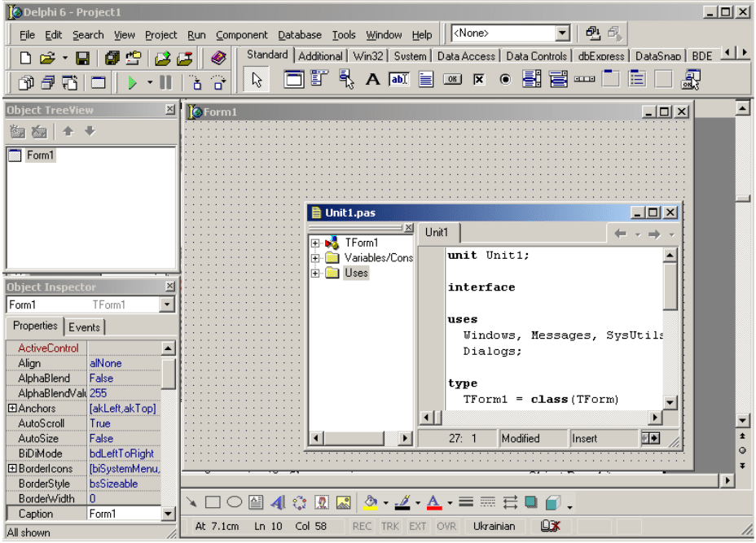Select the Edit box component icon
The width and height of the screenshot is (756, 543).
point(399,79)
